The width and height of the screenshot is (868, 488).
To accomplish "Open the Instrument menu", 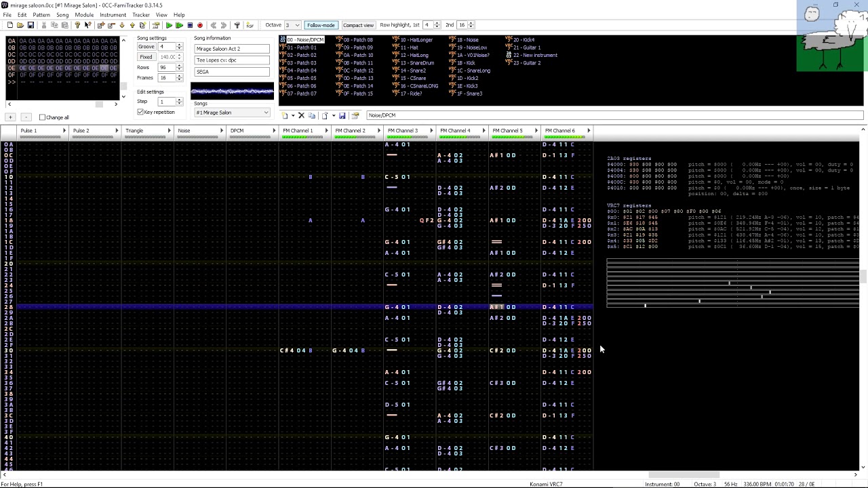I will (x=113, y=15).
